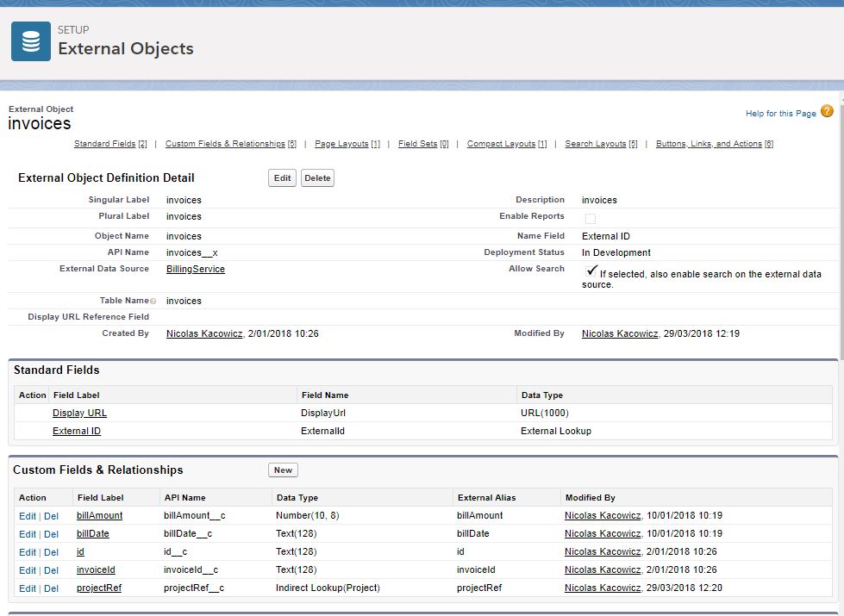Screen dimensions: 844x616
Task: Toggle the Enable Reports checkbox
Action: click(591, 218)
